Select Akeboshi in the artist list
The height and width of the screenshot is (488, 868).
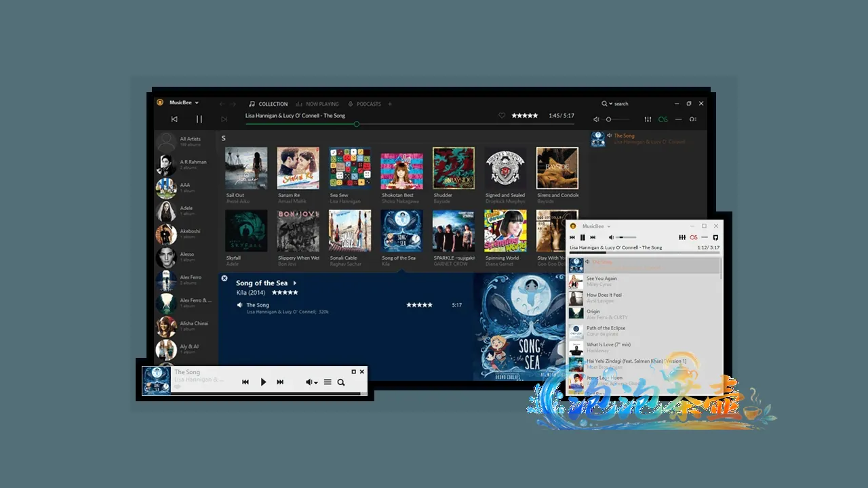coord(185,234)
